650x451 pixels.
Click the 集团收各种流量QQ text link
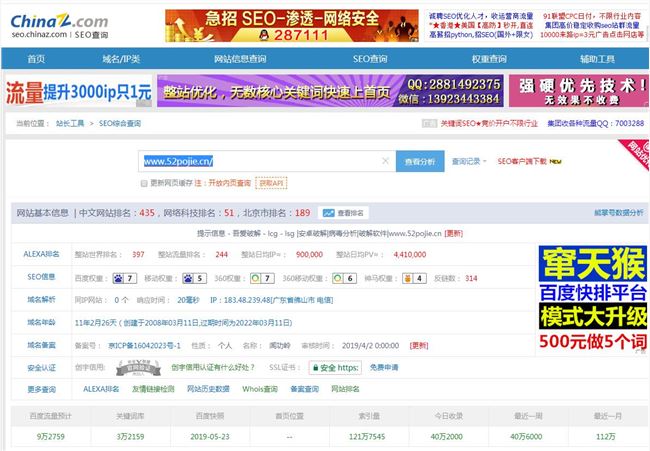pos(596,124)
